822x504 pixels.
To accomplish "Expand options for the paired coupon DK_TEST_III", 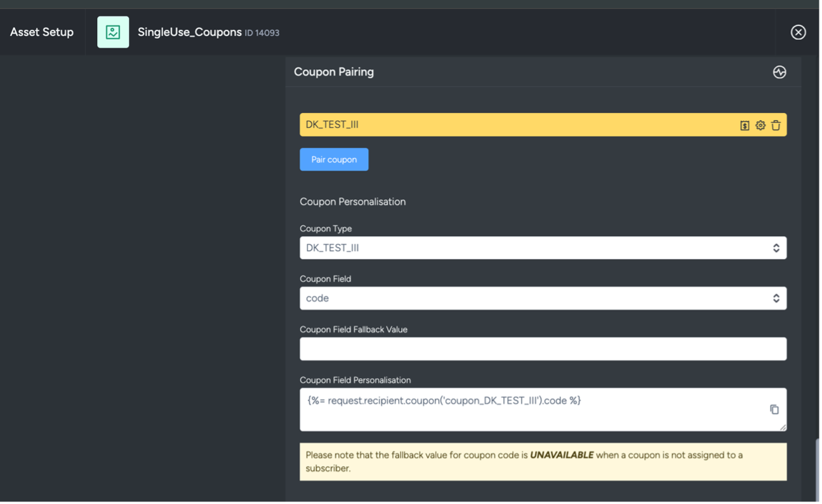I will point(760,125).
